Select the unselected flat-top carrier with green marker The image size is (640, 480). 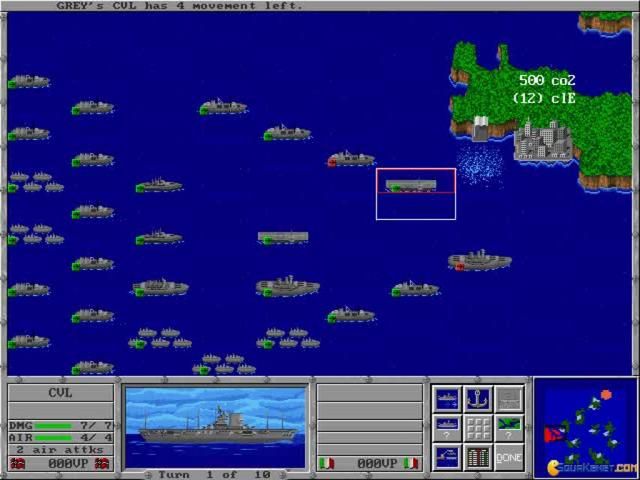(283, 238)
